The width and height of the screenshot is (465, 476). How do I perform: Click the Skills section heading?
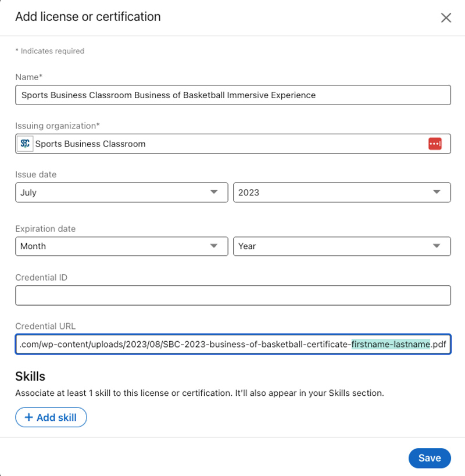[30, 377]
